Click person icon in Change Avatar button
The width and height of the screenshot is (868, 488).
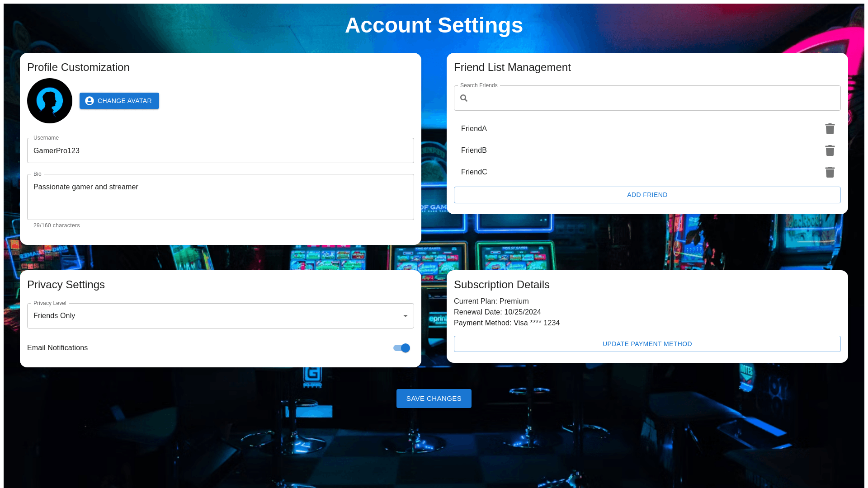(x=90, y=101)
